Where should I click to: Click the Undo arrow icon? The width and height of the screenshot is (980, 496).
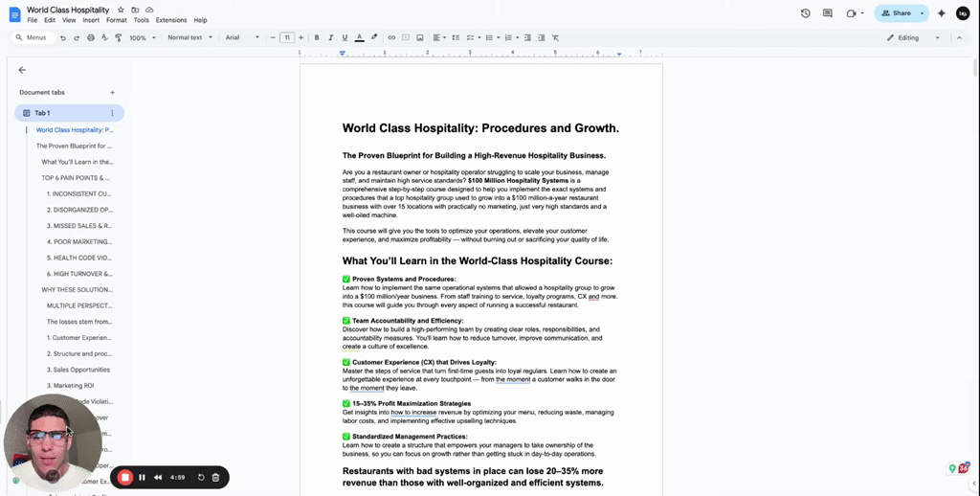62,37
